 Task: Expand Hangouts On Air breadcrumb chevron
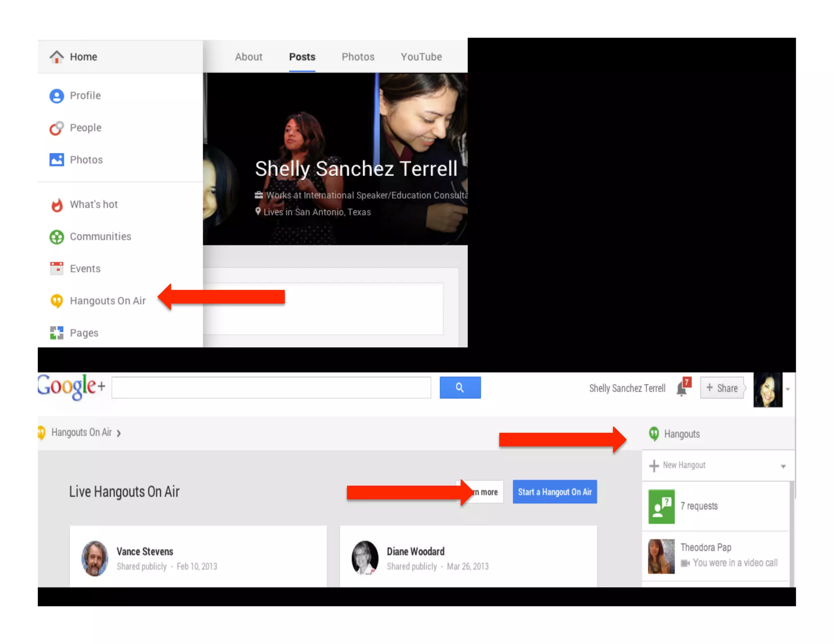pyautogui.click(x=119, y=433)
